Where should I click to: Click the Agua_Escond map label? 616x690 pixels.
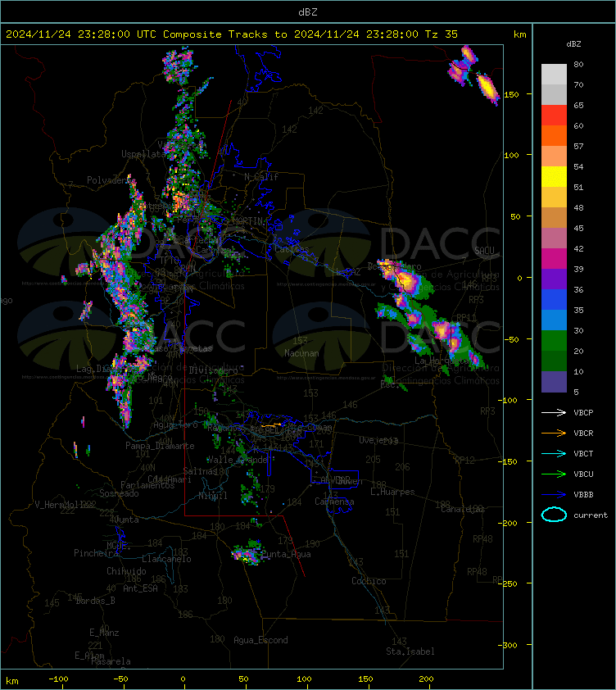coord(260,640)
